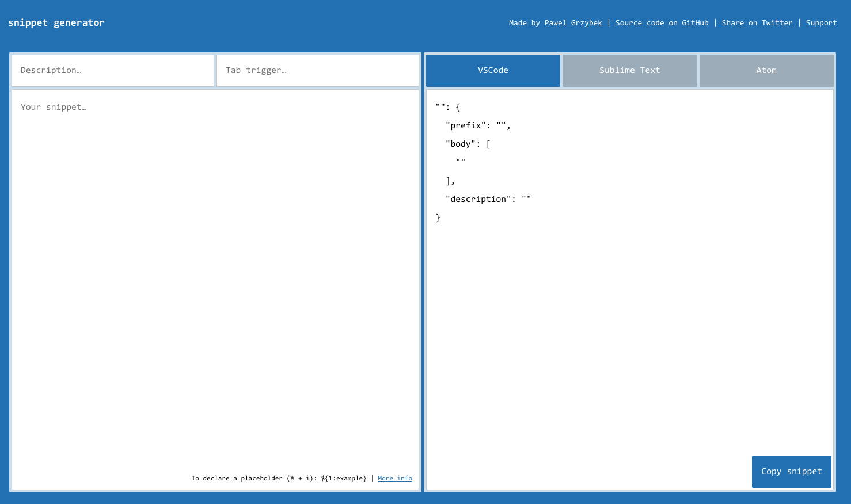This screenshot has width=851, height=504.
Task: Click the closing } brace in output
Action: 438,217
